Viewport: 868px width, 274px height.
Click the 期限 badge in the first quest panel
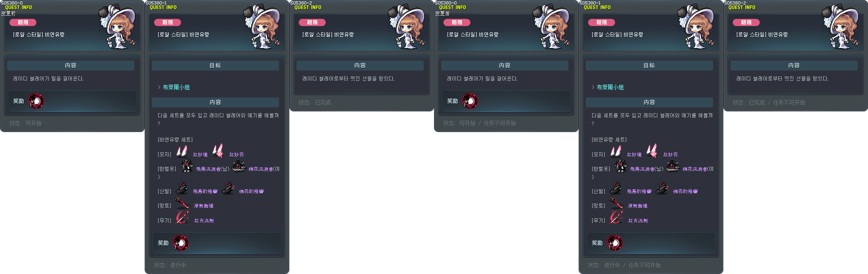pos(23,22)
